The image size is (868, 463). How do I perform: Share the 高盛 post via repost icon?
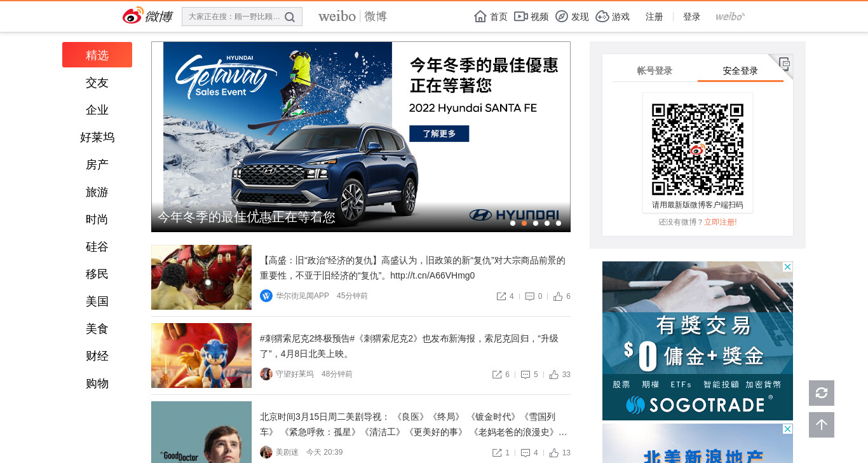pos(501,296)
